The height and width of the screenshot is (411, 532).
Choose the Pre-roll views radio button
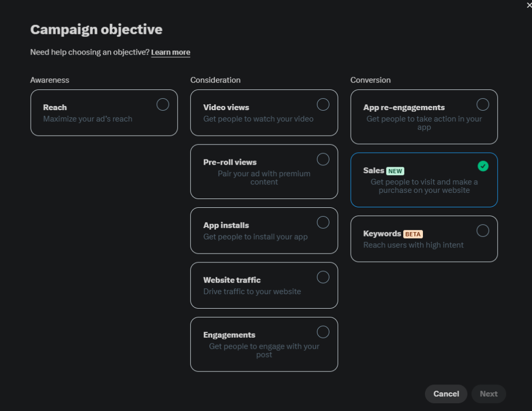323,159
